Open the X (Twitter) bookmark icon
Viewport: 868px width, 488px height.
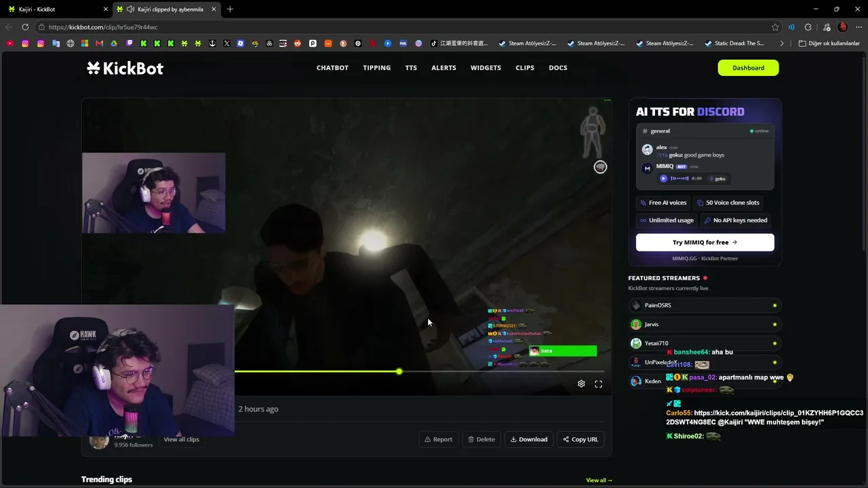pos(226,43)
